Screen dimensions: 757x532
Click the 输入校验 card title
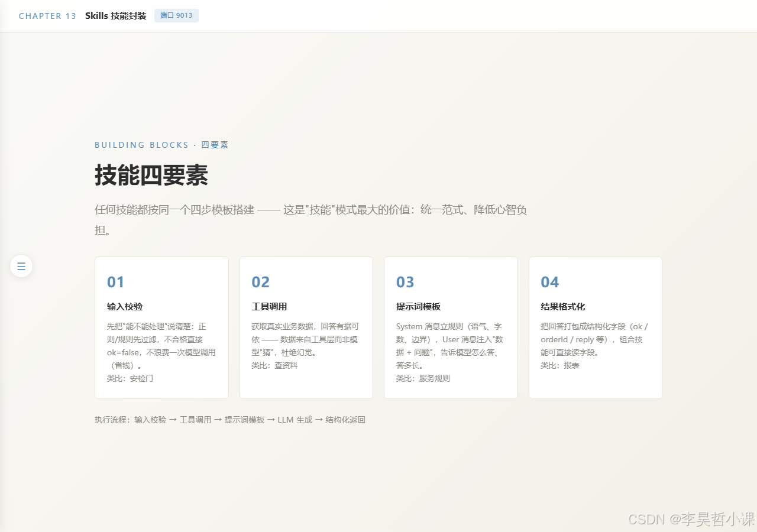point(125,307)
